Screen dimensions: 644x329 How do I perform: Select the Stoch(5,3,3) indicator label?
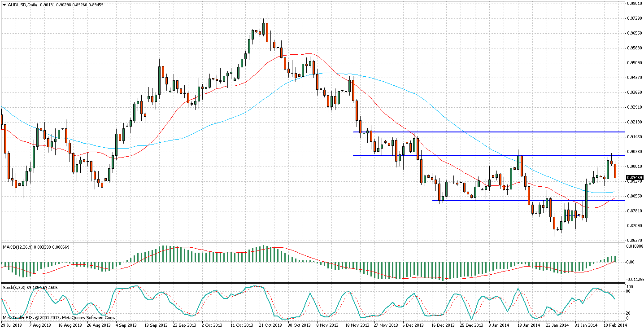point(13,287)
